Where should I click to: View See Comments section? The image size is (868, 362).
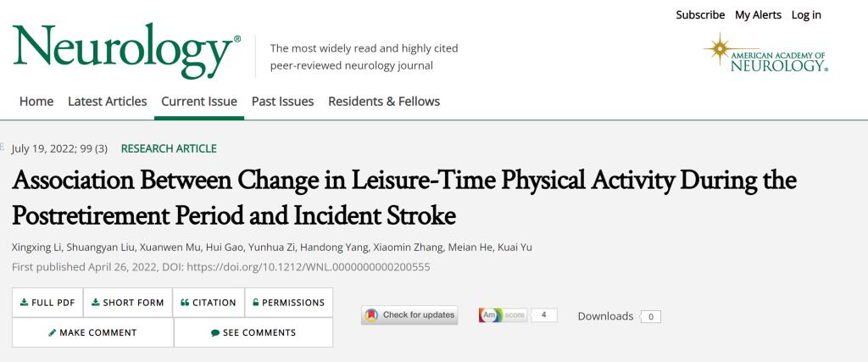click(x=253, y=332)
